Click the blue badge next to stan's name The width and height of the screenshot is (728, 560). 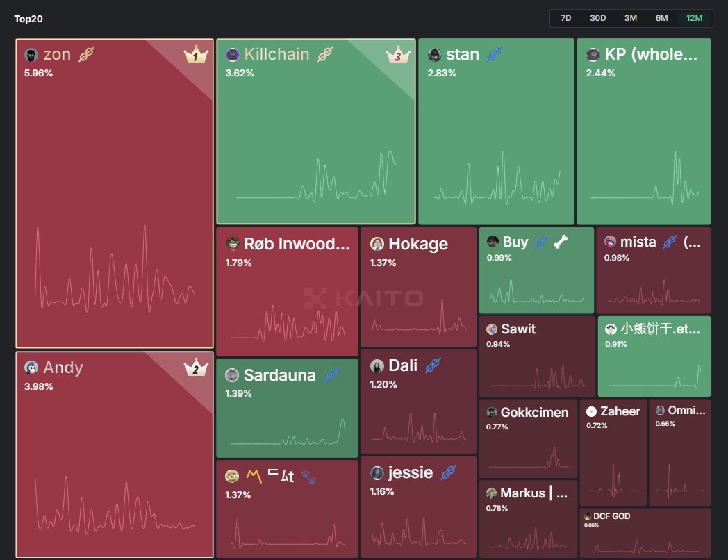pyautogui.click(x=493, y=53)
